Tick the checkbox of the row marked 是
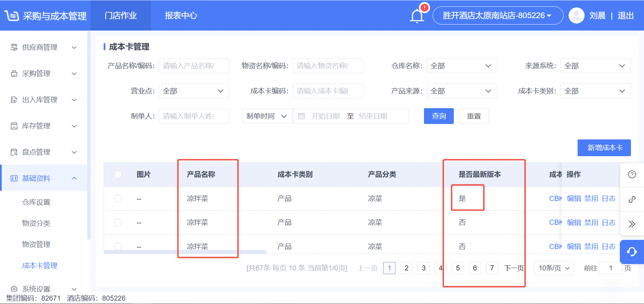The image size is (644, 304). point(118,199)
